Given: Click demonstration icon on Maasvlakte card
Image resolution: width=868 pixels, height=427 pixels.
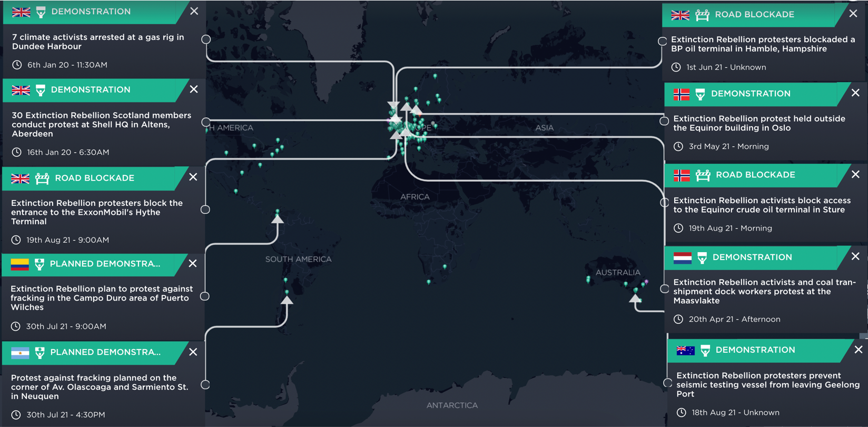Looking at the screenshot, I should tap(702, 258).
